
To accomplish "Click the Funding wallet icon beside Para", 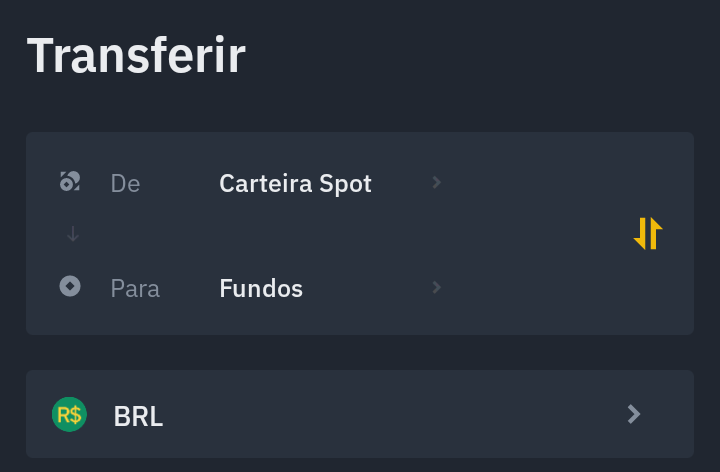I will (x=70, y=286).
